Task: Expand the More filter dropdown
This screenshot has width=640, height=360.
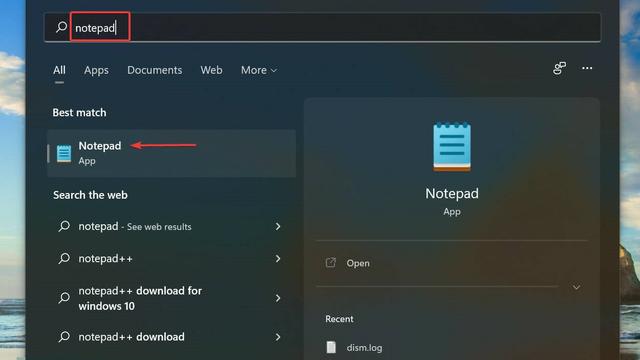Action: pyautogui.click(x=259, y=70)
